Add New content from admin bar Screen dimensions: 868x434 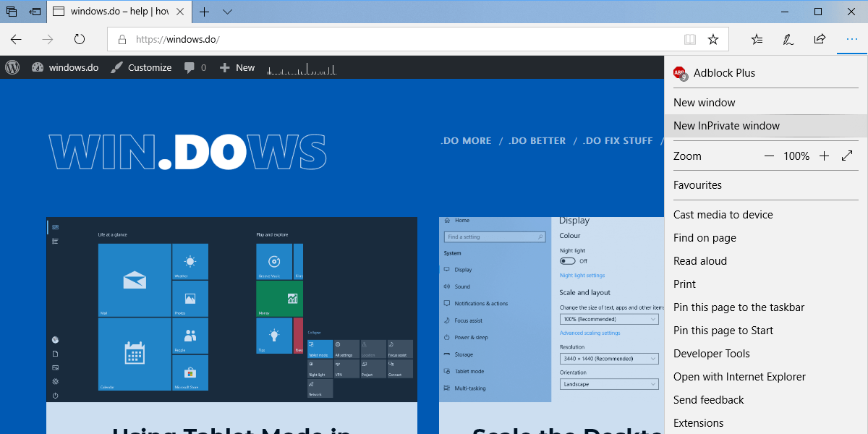point(237,67)
